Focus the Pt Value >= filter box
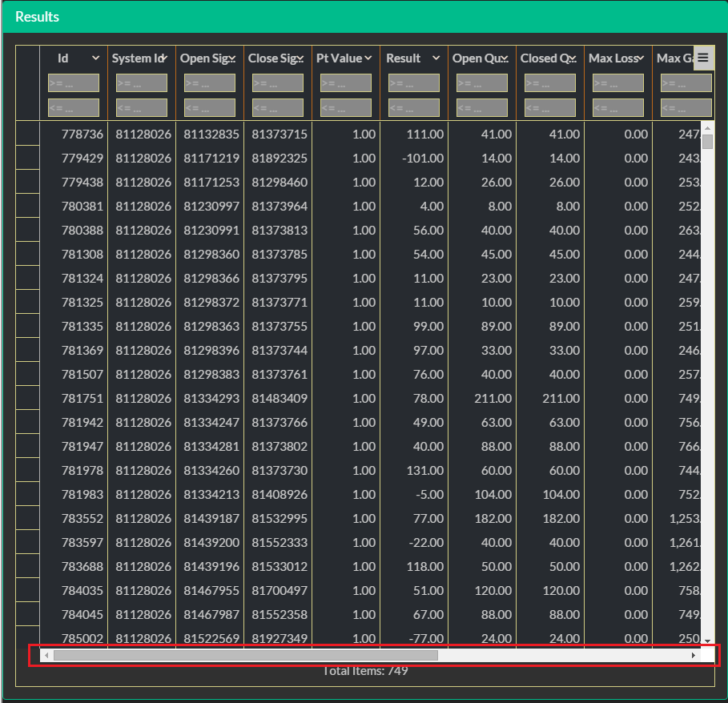Image resolution: width=728 pixels, height=703 pixels. pyautogui.click(x=346, y=83)
